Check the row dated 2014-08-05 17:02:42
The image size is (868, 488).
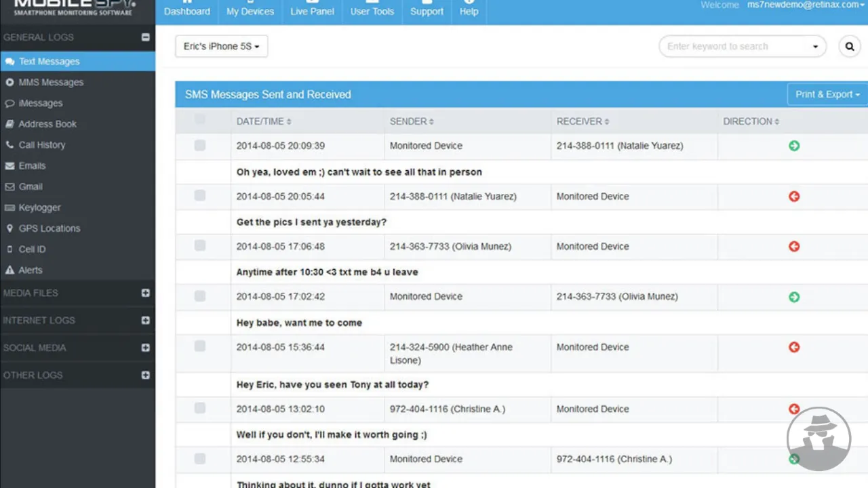[199, 296]
